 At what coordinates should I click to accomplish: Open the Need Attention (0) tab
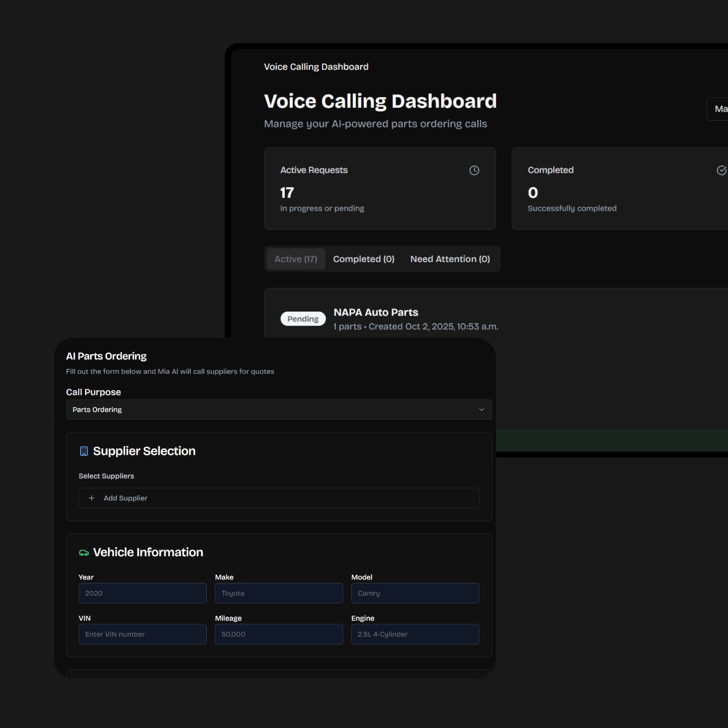coord(450,259)
